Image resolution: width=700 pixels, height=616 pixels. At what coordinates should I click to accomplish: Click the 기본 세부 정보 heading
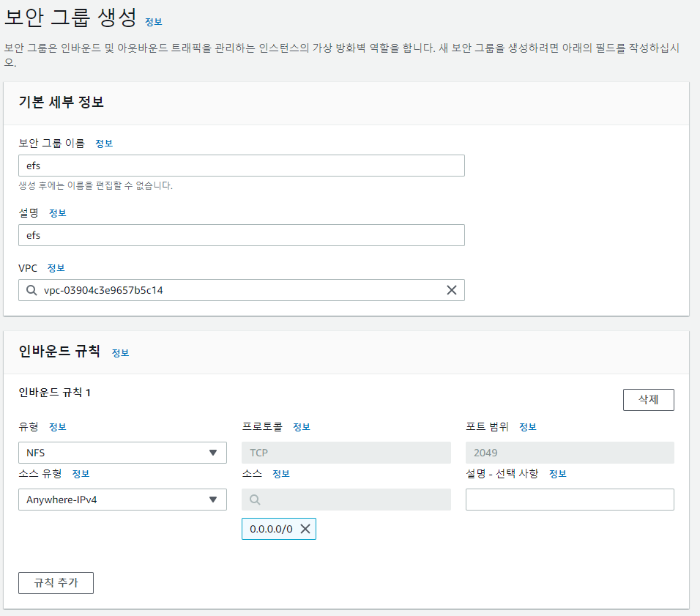coord(62,102)
